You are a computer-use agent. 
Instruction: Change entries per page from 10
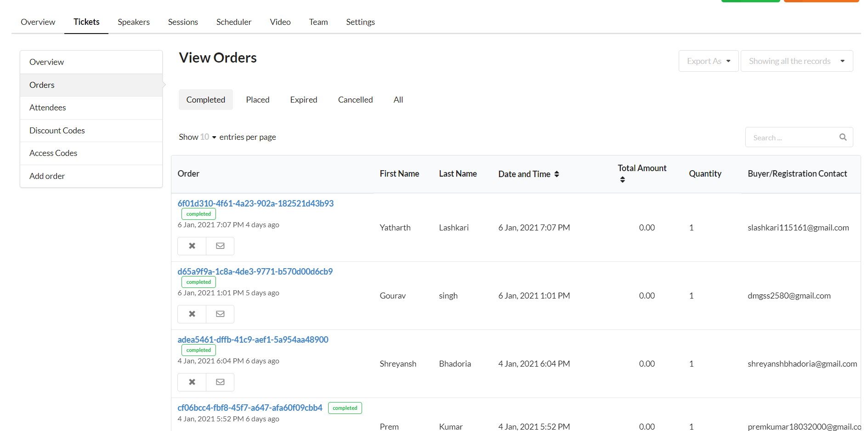[x=208, y=137]
